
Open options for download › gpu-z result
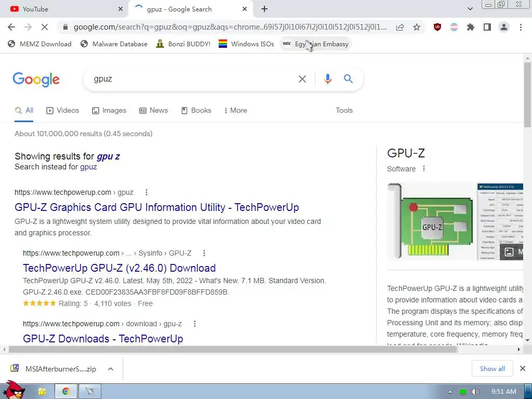coord(194,324)
